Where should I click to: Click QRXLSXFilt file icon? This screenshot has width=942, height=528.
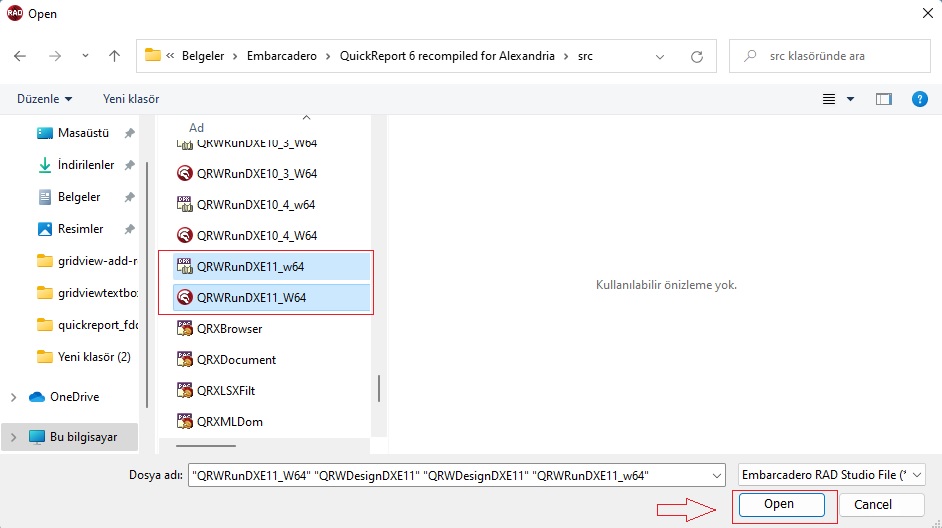coord(184,390)
